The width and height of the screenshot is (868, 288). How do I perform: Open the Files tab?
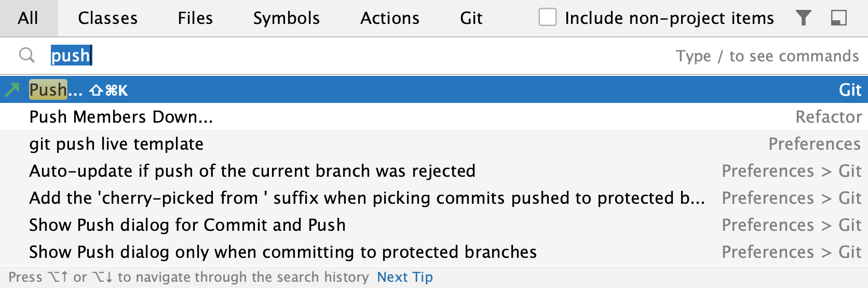195,18
